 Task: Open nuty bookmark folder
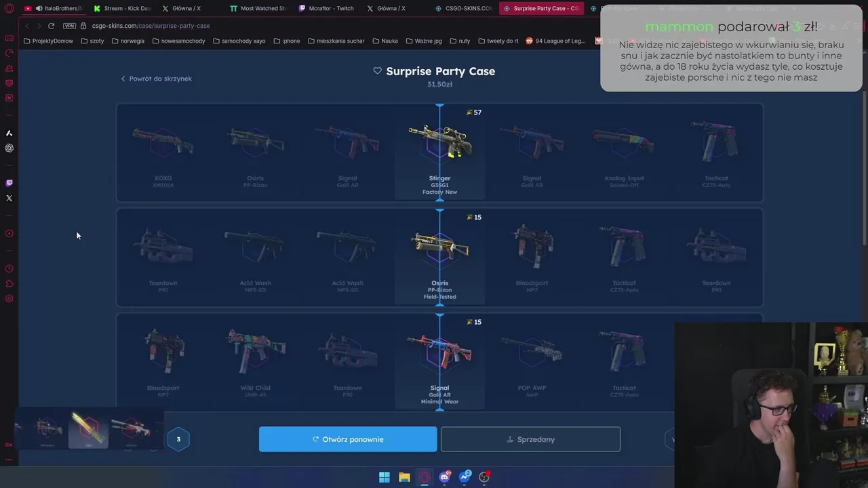460,41
